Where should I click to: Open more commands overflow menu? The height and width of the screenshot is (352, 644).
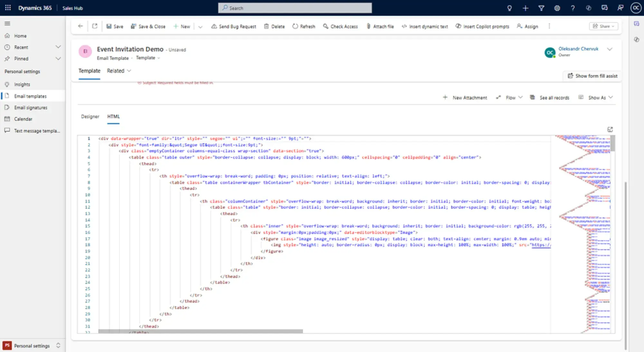pos(549,26)
